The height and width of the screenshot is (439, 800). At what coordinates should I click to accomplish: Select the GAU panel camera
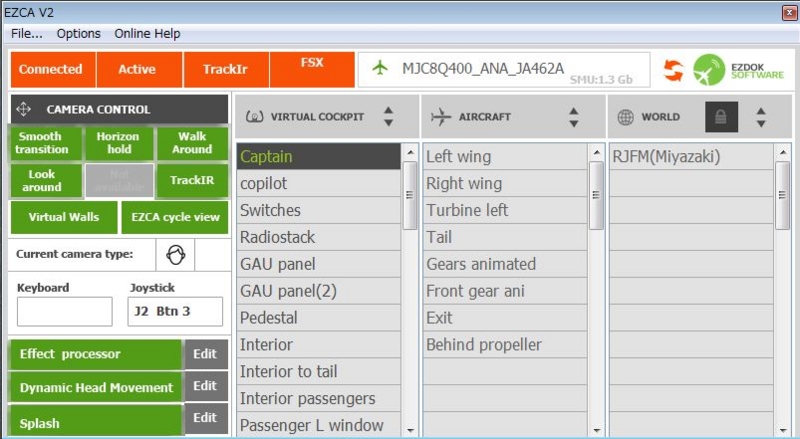point(318,264)
